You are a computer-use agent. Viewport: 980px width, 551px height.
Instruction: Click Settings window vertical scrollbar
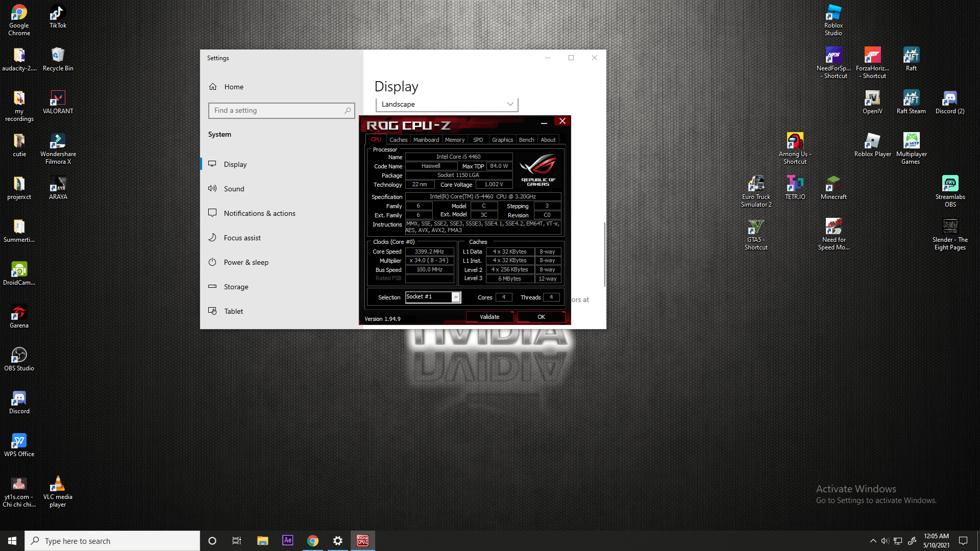604,254
